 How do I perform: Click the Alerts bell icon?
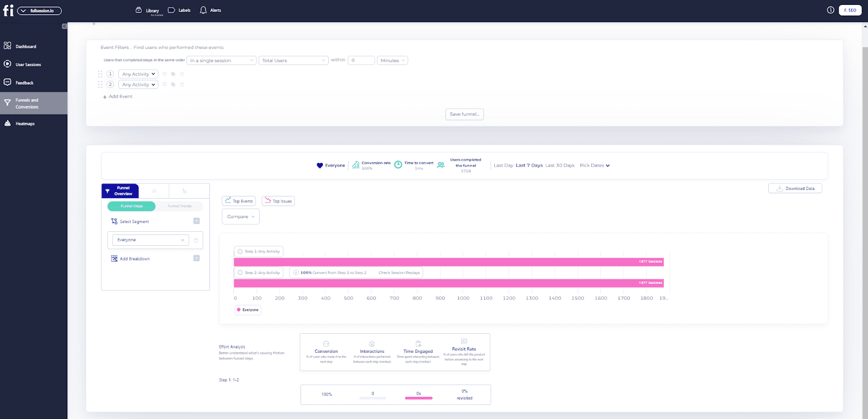(203, 10)
